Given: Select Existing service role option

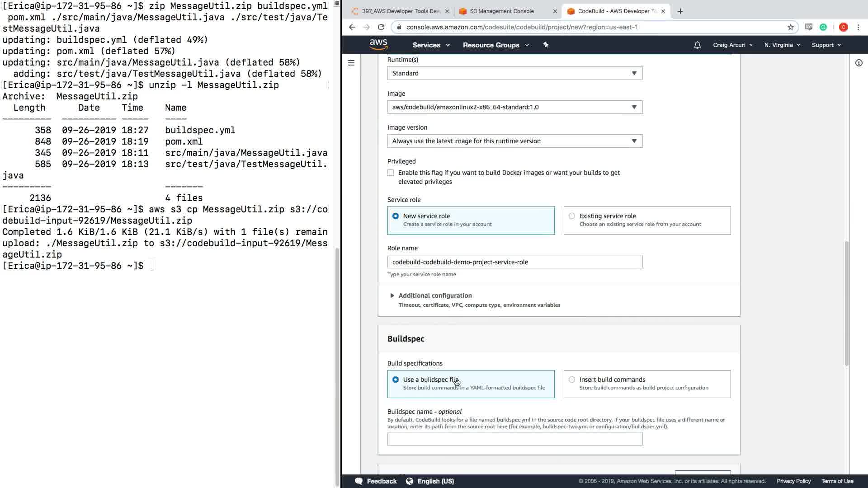Looking at the screenshot, I should [572, 216].
